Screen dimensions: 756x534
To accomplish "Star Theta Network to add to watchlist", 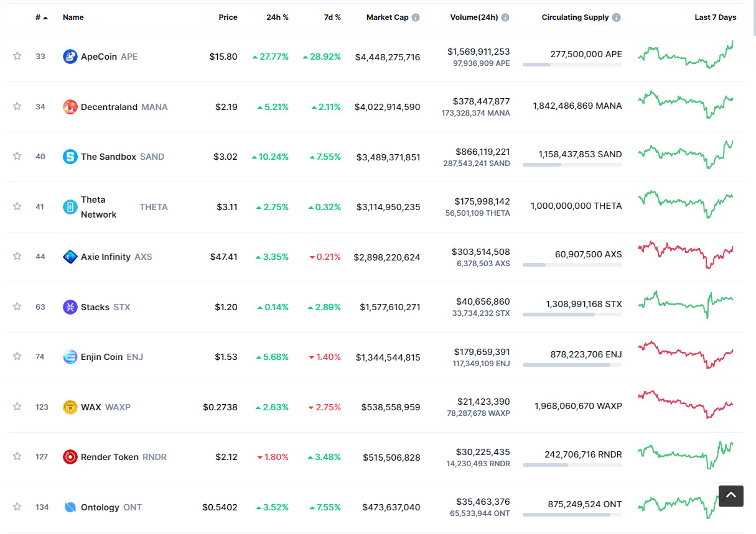I will pyautogui.click(x=17, y=206).
